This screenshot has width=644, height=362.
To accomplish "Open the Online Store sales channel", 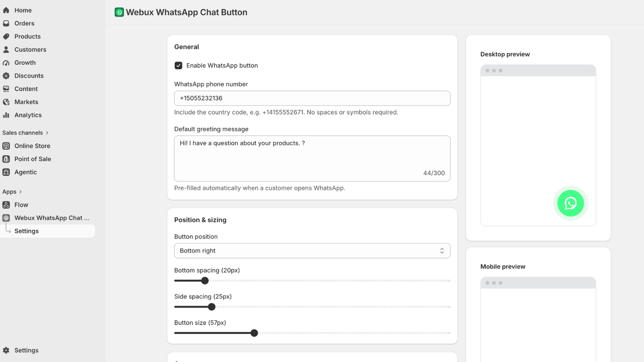I will [32, 146].
